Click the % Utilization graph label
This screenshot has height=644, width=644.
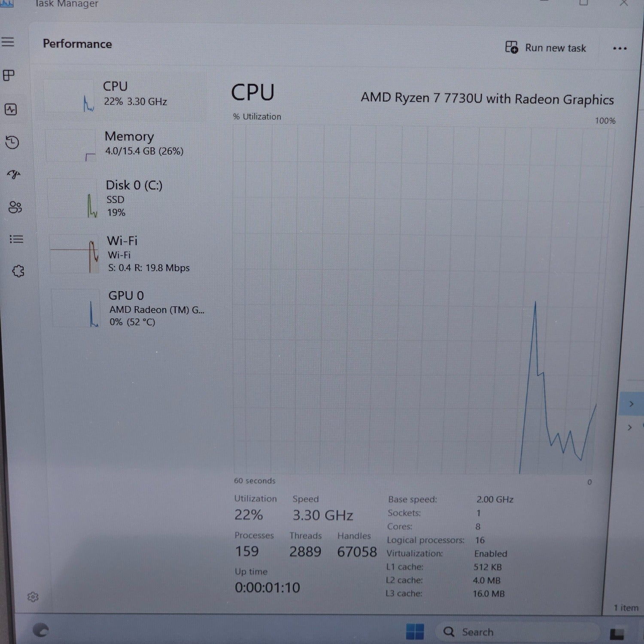tap(257, 116)
